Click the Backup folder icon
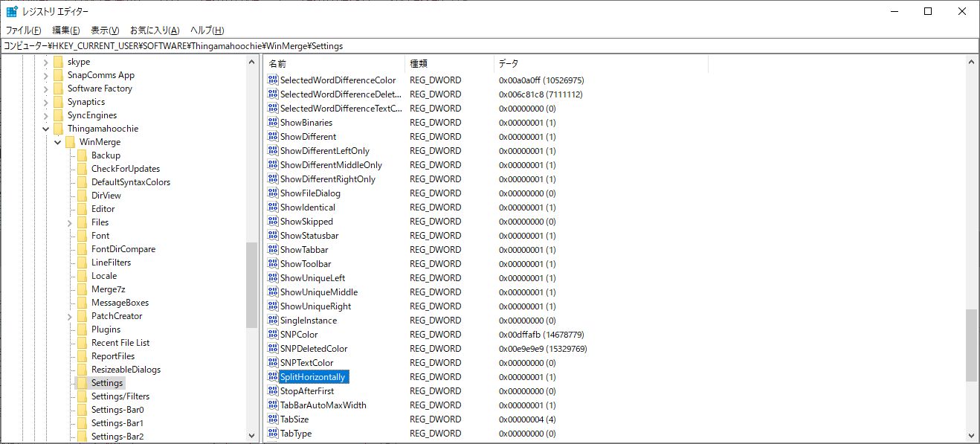 (x=82, y=155)
